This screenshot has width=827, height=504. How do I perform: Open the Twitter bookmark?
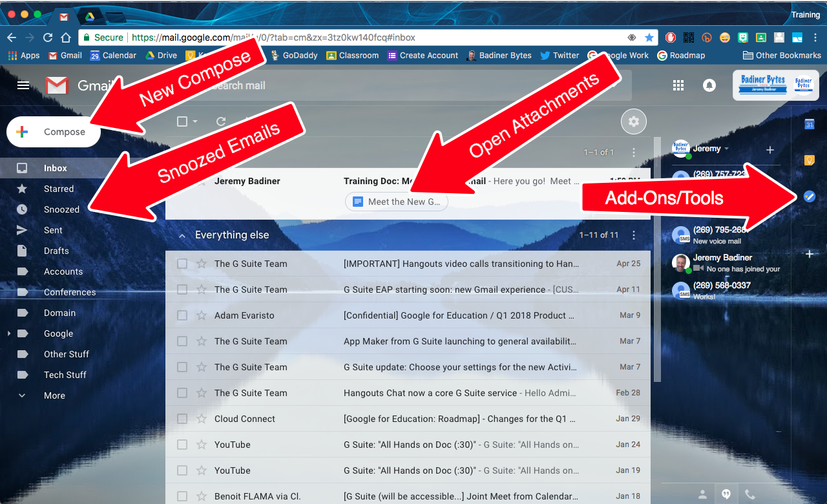tap(560, 56)
